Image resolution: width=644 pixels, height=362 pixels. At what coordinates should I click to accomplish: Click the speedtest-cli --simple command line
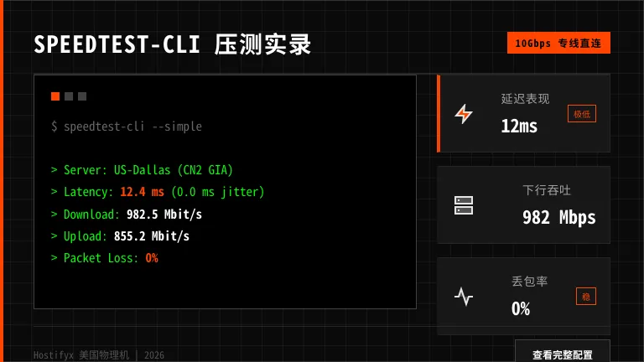[x=127, y=127]
